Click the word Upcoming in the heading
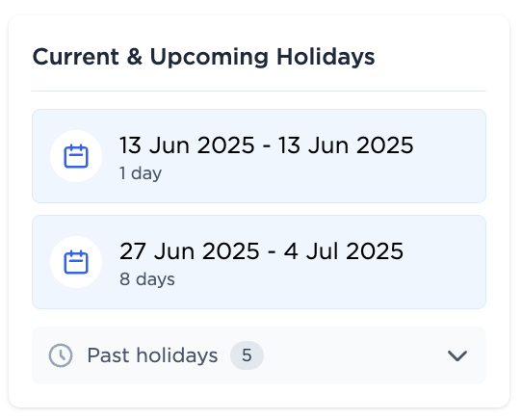The width and height of the screenshot is (522, 420). click(x=209, y=58)
